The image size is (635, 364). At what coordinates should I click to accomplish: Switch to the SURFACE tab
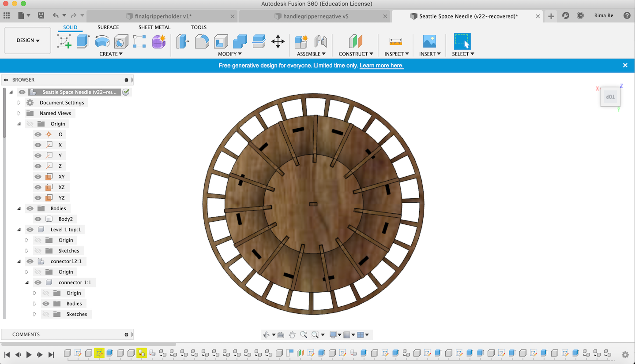(108, 27)
